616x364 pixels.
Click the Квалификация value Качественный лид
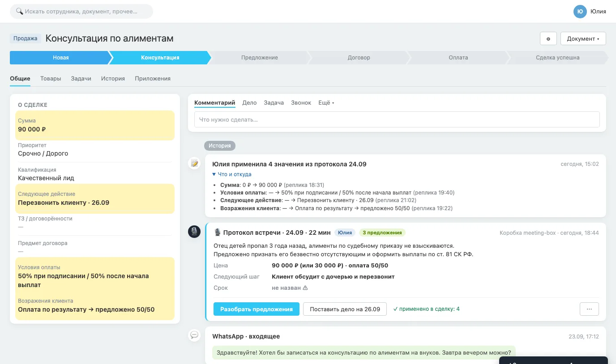(x=46, y=178)
